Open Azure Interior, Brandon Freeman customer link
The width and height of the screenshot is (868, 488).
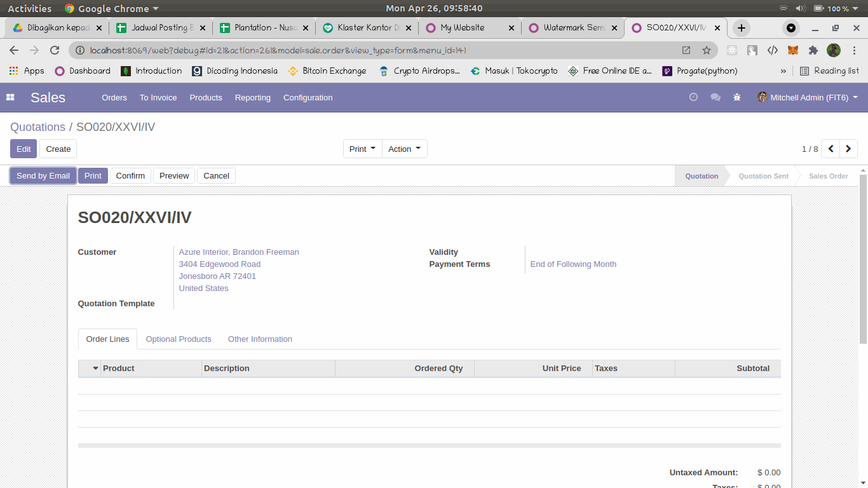point(239,252)
